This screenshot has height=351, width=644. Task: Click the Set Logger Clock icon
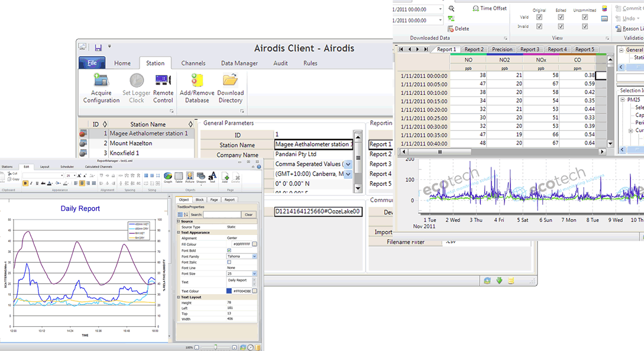[x=137, y=81]
